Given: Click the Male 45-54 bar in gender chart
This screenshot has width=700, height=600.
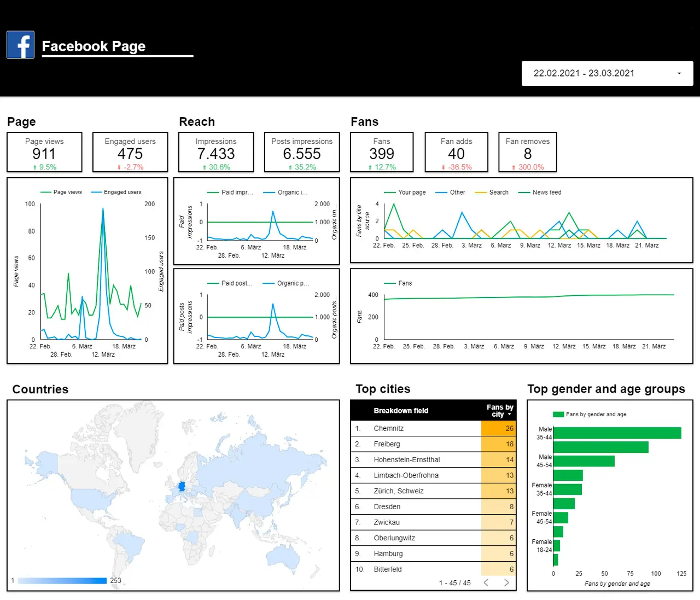Looking at the screenshot, I should (x=584, y=461).
